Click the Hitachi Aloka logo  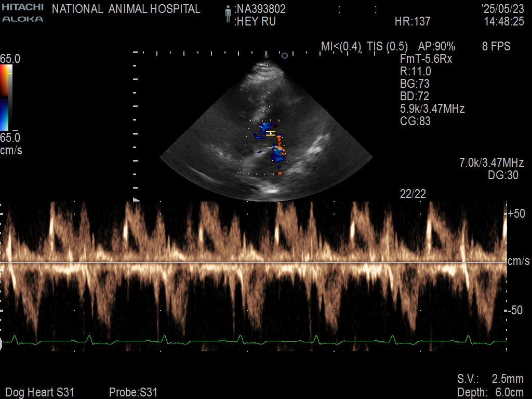[22, 13]
